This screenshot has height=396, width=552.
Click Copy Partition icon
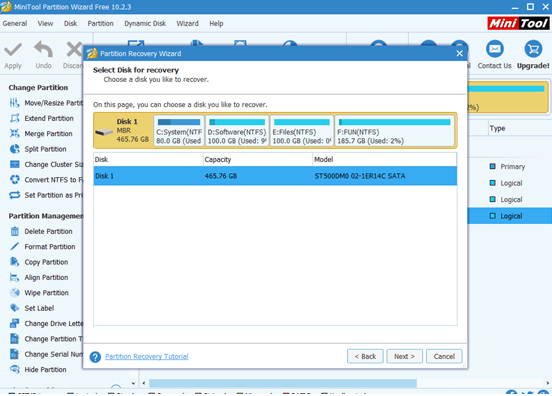(14, 262)
